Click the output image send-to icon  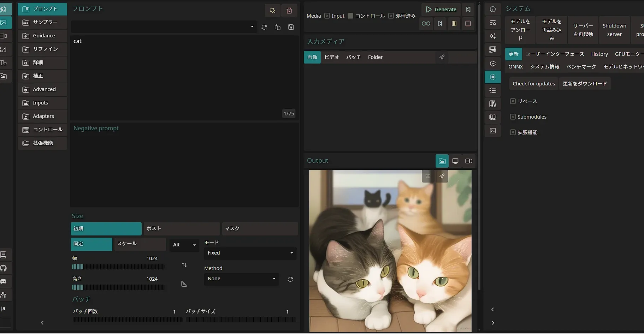point(428,176)
